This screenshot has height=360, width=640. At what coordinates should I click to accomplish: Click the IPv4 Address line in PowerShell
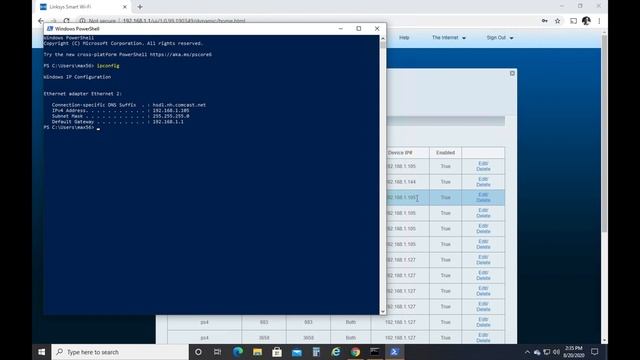click(120, 111)
